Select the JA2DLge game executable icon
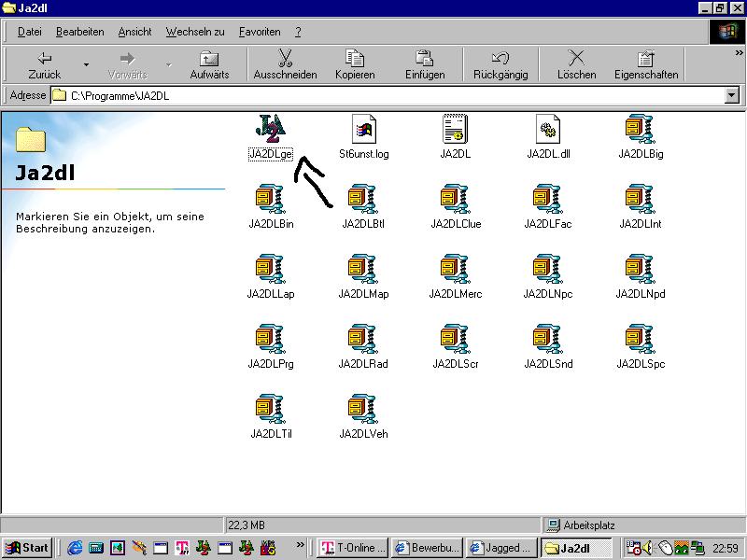The width and height of the screenshot is (747, 560). point(271,129)
